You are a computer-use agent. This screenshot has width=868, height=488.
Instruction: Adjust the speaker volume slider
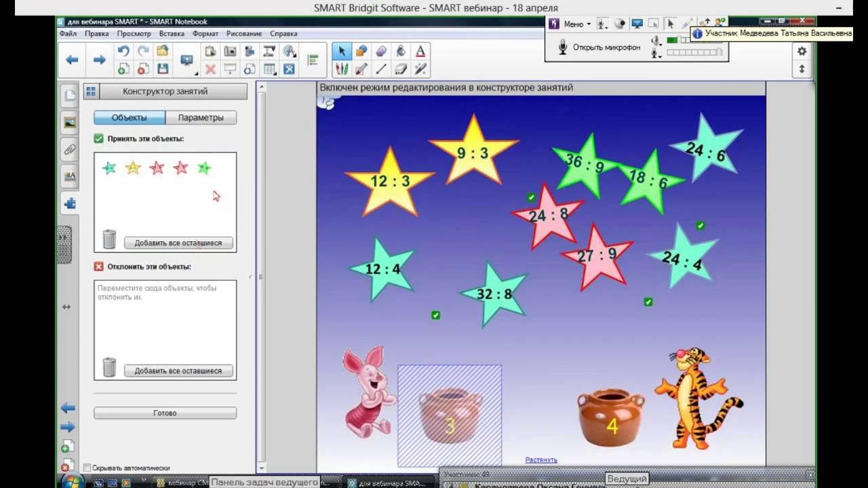[695, 40]
